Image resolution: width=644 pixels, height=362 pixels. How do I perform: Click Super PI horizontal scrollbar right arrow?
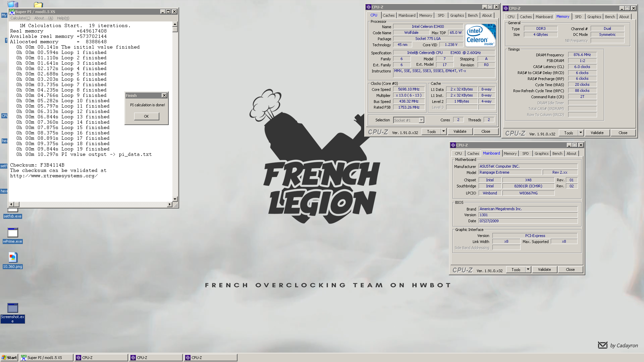pyautogui.click(x=170, y=204)
